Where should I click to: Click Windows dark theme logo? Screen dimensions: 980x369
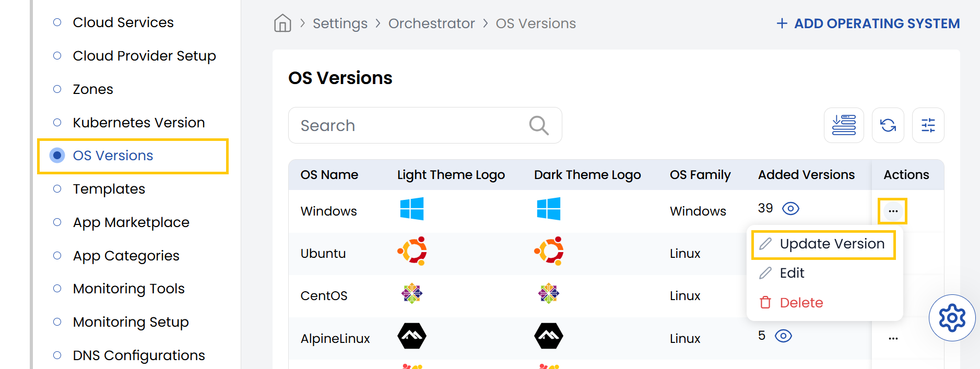549,209
